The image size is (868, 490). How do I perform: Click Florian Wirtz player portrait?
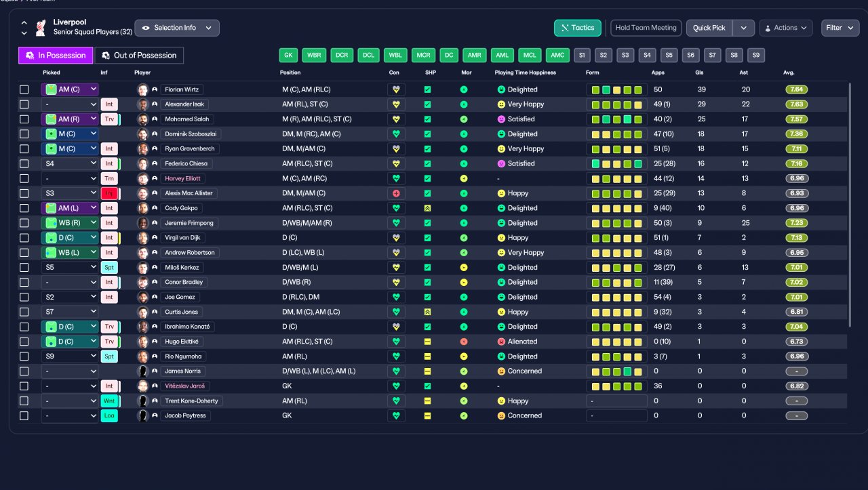(142, 89)
